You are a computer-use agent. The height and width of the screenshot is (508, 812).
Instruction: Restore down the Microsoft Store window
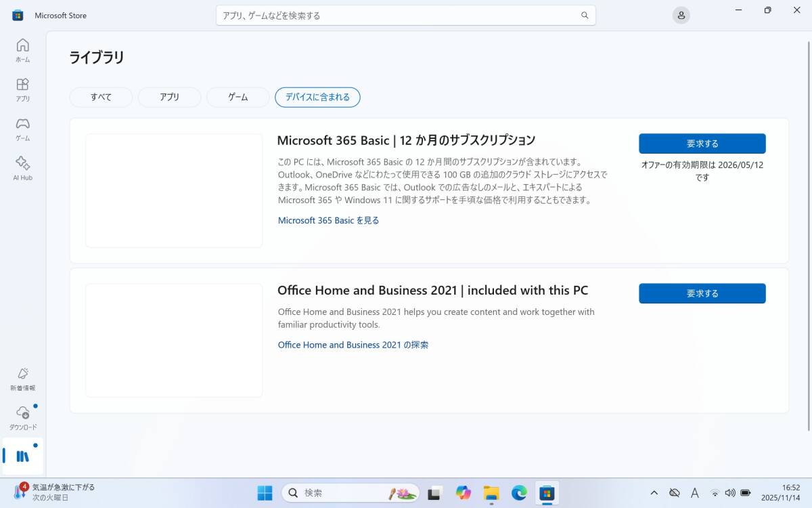click(x=767, y=9)
